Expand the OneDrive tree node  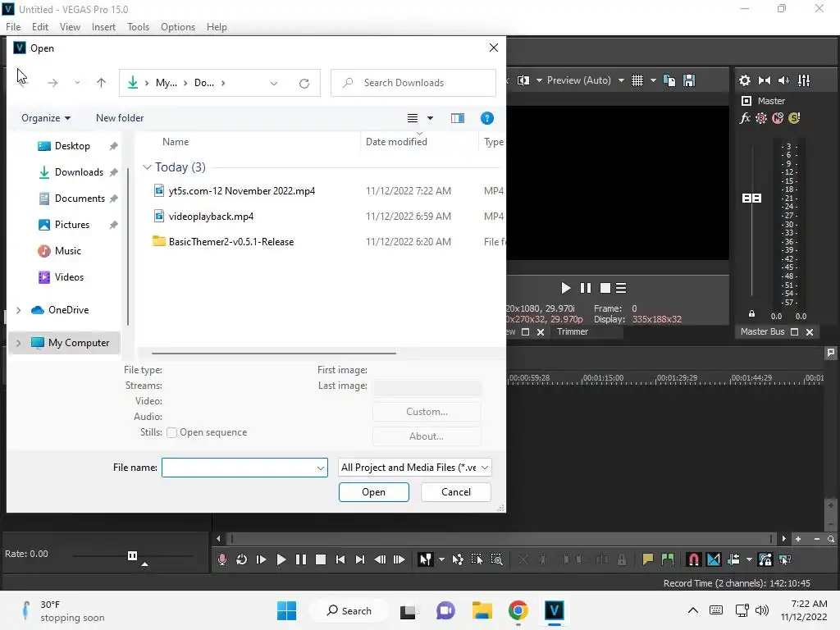coord(18,310)
